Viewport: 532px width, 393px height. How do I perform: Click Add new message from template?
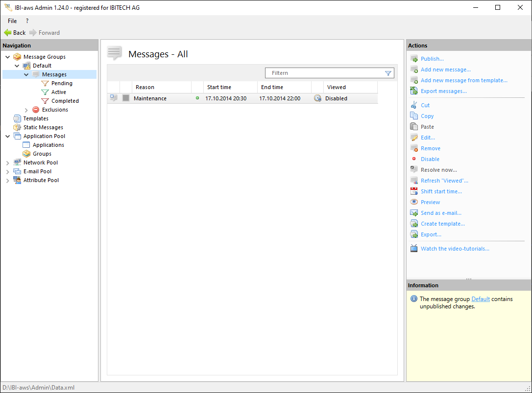click(464, 80)
